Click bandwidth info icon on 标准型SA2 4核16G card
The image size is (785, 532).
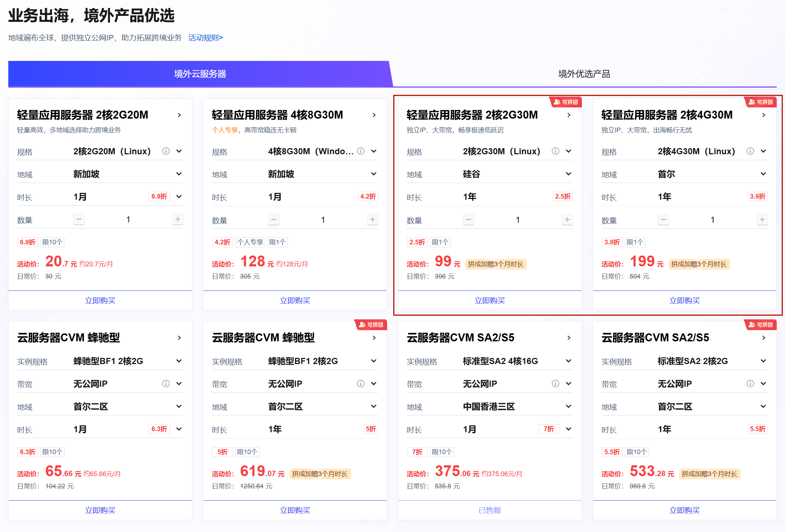click(555, 384)
